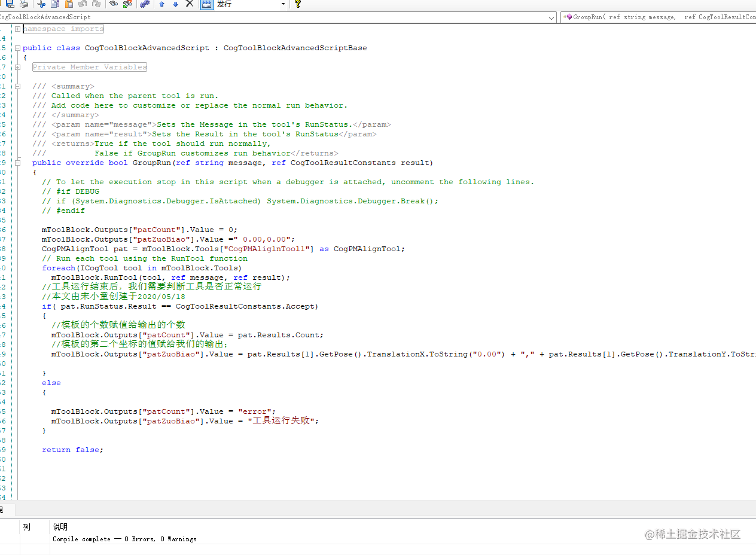Image resolution: width=756 pixels, height=555 pixels.
Task: Click the 'return false;' line
Action: [x=72, y=450]
